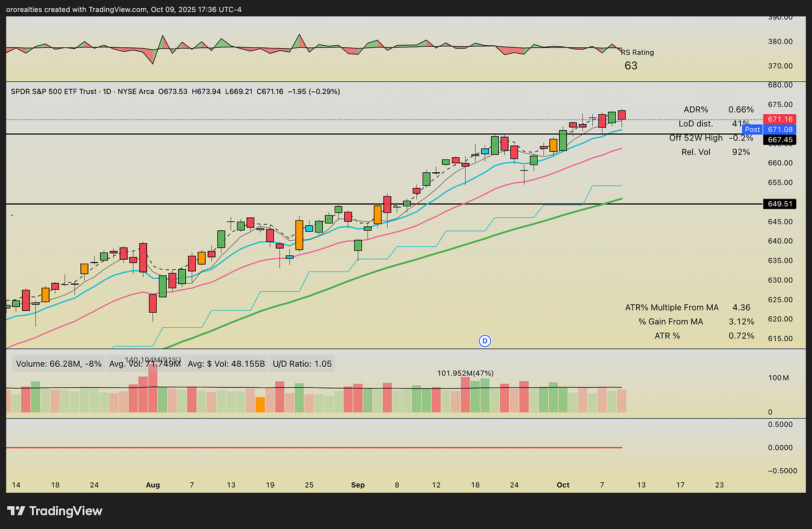
Task: Click the blue D dividend marker
Action: (485, 341)
